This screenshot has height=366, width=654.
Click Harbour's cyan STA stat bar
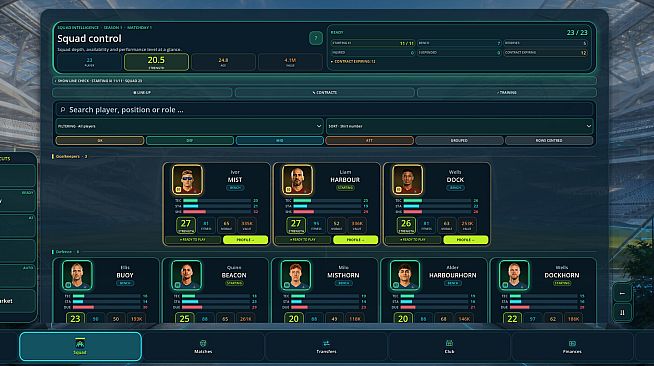[x=327, y=206]
